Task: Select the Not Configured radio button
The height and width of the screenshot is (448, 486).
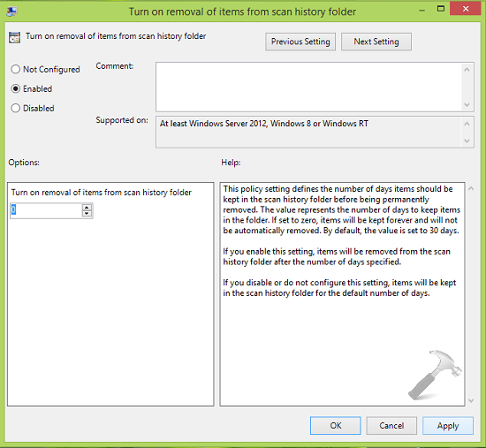Action: coord(16,69)
